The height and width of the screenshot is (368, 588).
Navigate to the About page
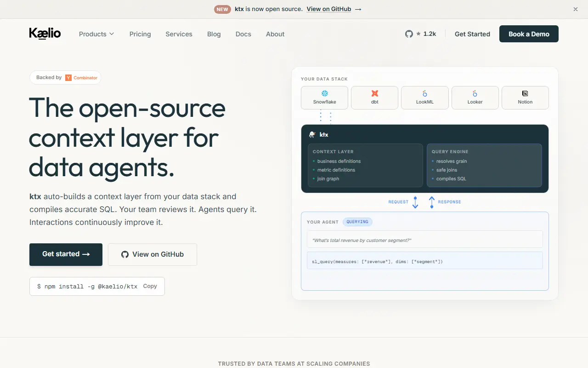275,34
